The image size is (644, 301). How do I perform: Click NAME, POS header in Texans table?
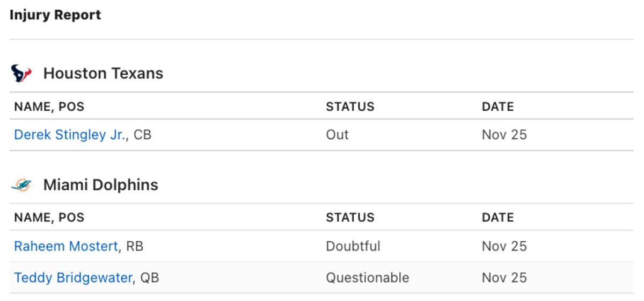[49, 106]
